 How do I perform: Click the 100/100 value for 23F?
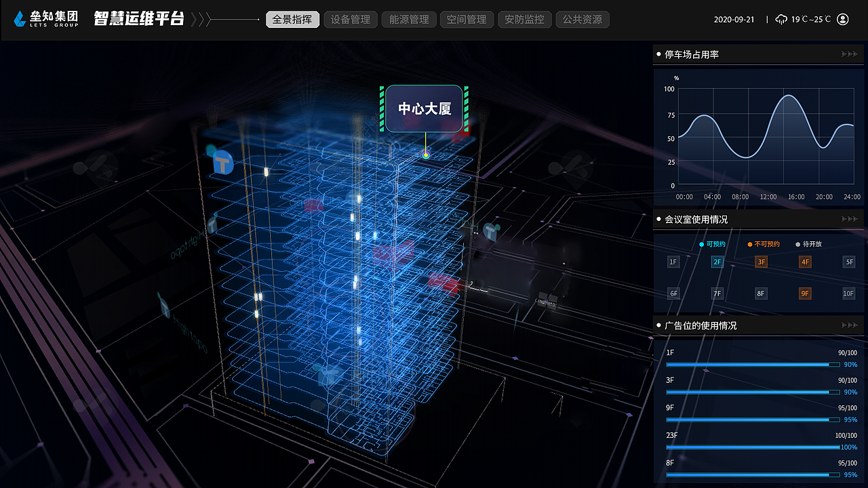click(846, 436)
